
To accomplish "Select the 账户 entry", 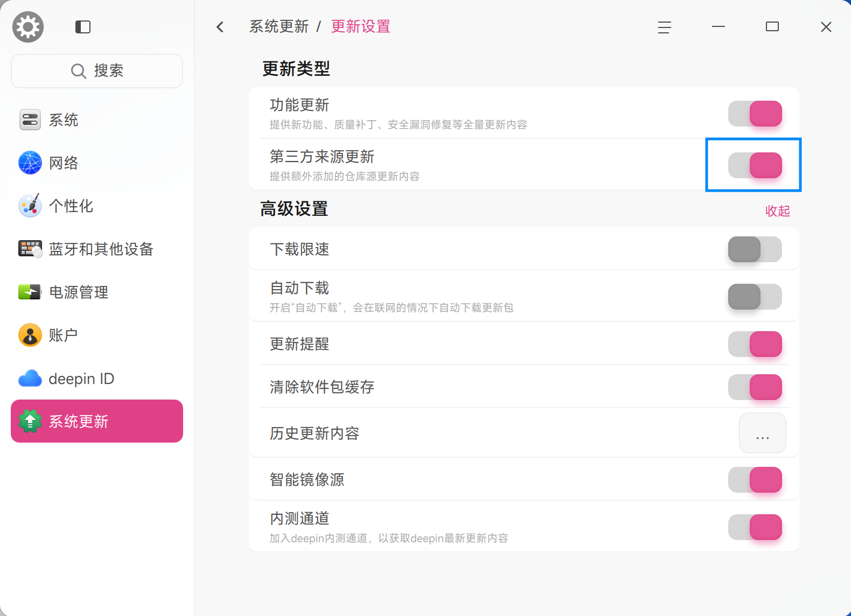I will [x=97, y=335].
